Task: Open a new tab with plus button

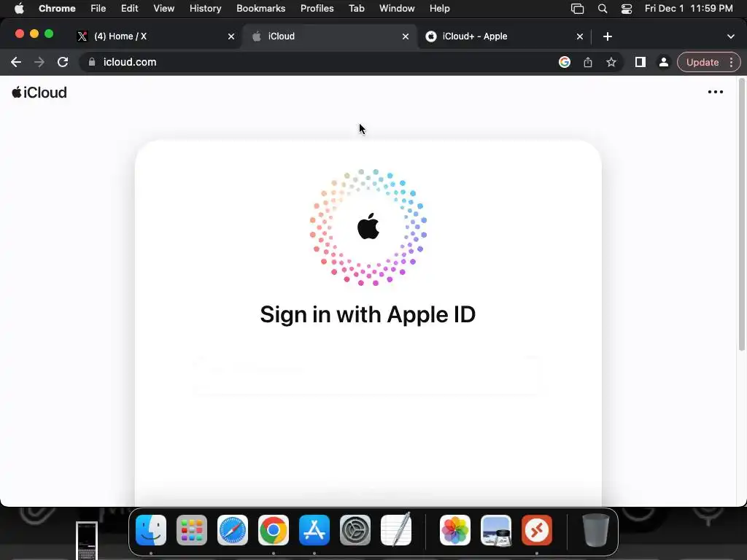Action: (608, 36)
